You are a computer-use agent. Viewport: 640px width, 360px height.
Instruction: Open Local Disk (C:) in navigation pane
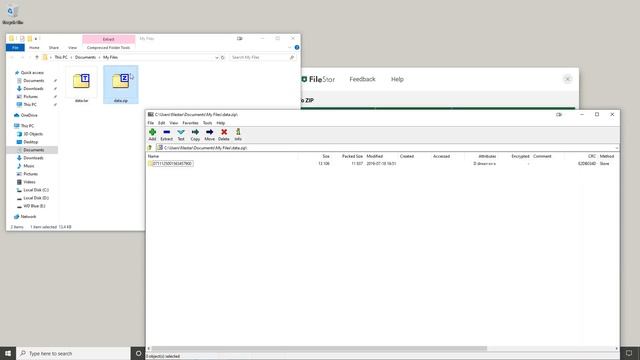(36, 190)
